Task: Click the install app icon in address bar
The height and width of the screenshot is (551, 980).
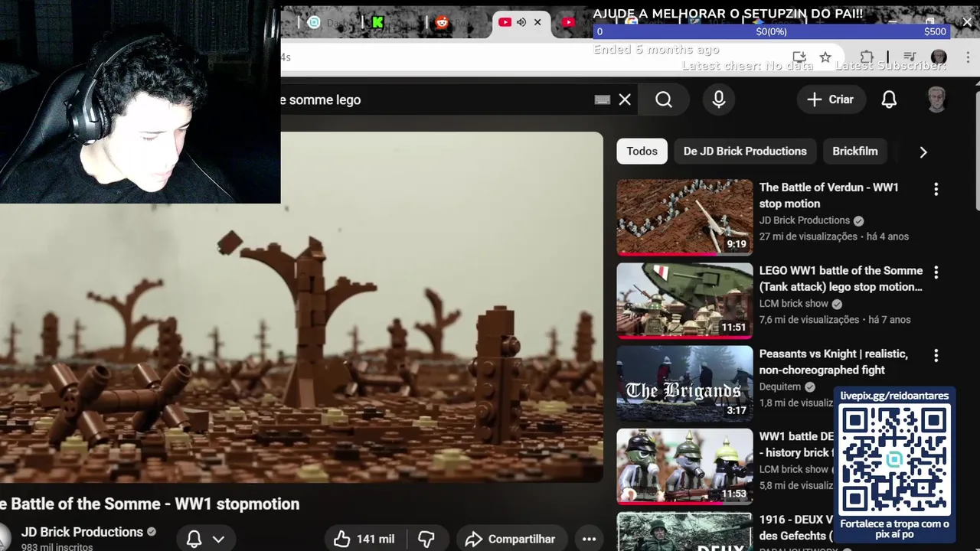Action: [799, 57]
